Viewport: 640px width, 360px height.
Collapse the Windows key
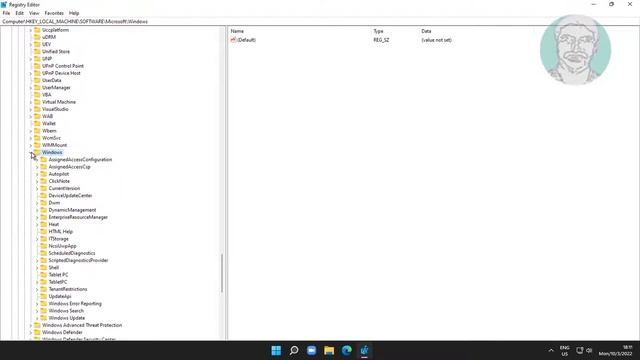pos(31,152)
